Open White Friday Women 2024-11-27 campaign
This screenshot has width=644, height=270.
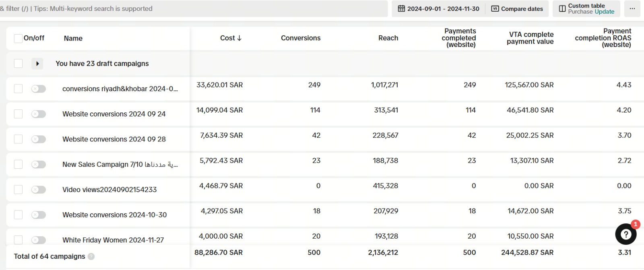(113, 240)
